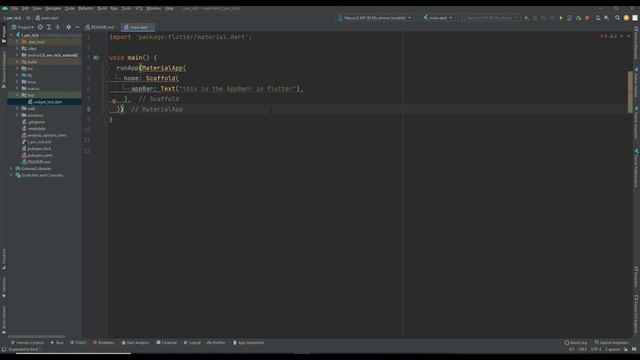Click the '2 spaces' indent status entry

coord(613,349)
